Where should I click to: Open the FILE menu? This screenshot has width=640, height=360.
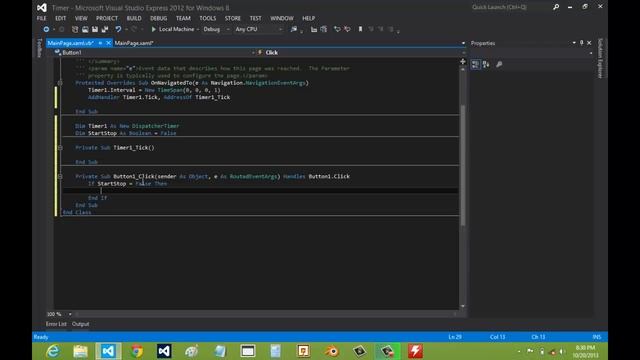tap(41, 18)
